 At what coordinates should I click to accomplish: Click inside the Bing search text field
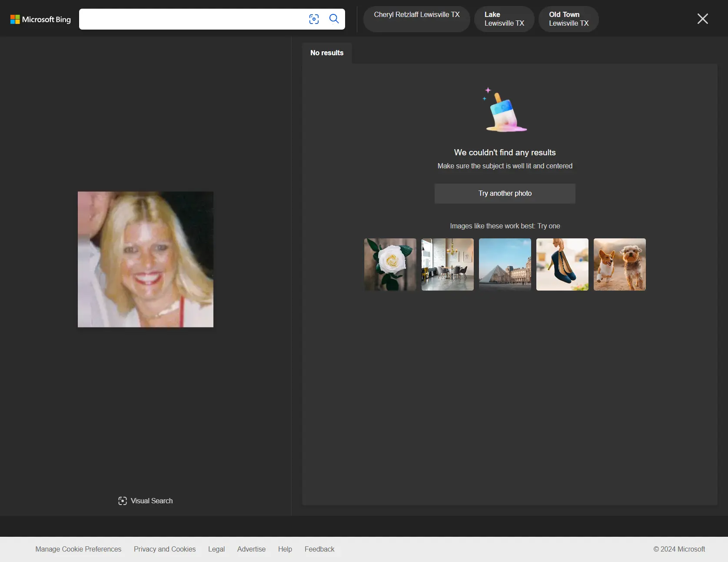(191, 19)
